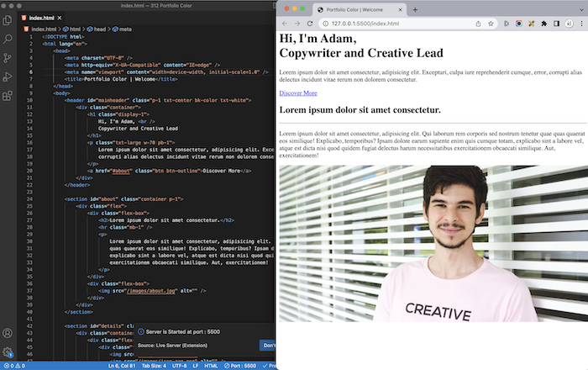Viewport: 588px width, 370px height.
Task: Bookmark this page with the star icon
Action: click(x=491, y=24)
